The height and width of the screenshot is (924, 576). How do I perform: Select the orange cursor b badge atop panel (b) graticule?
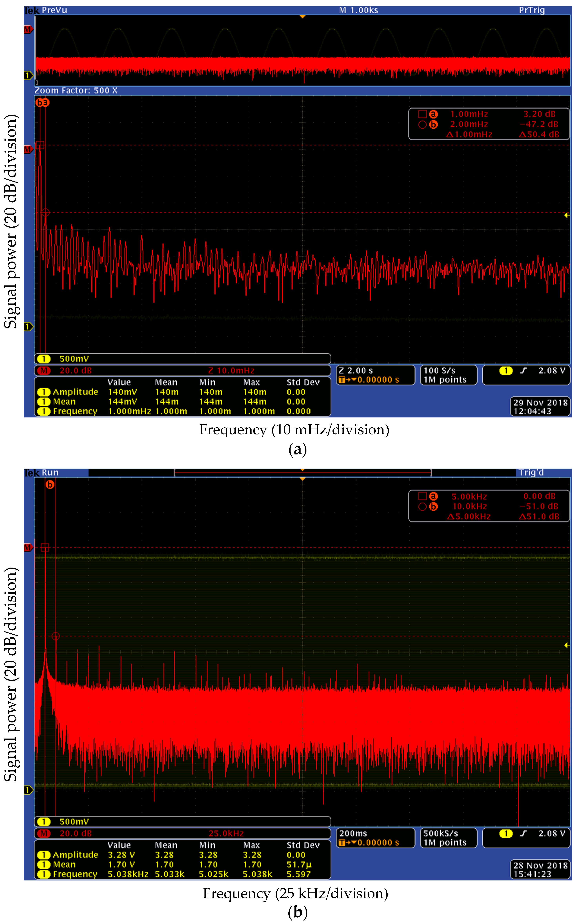[x=50, y=484]
